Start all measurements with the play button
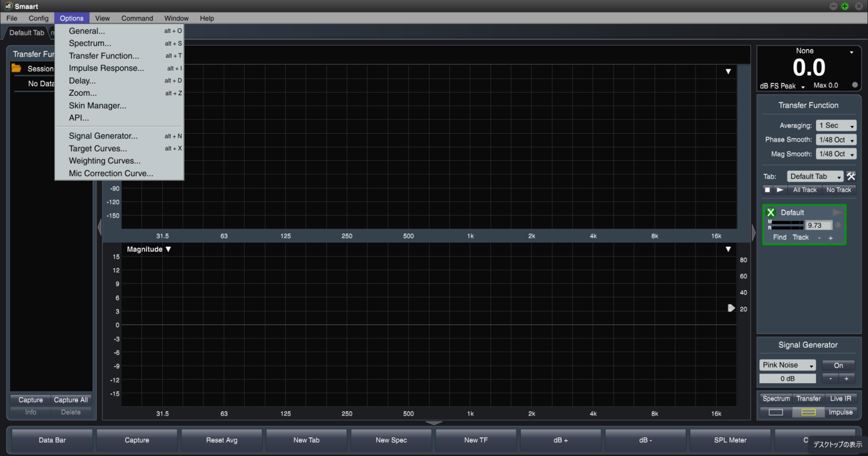Image resolution: width=868 pixels, height=456 pixels. tap(780, 190)
